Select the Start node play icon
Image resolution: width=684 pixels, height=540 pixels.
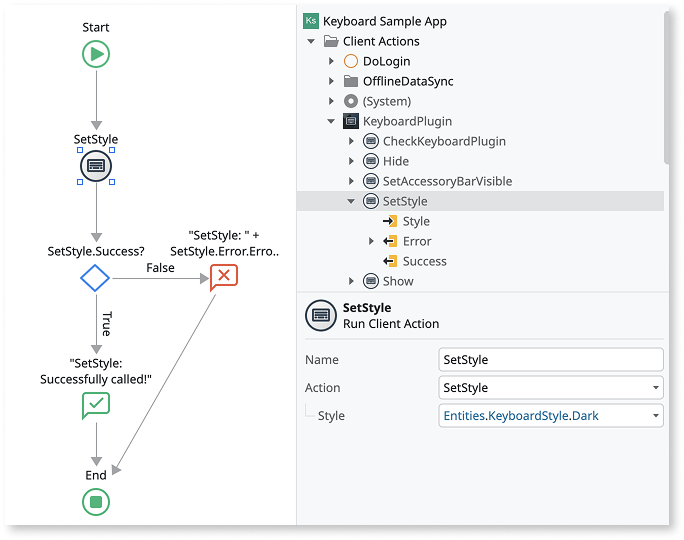tap(96, 54)
